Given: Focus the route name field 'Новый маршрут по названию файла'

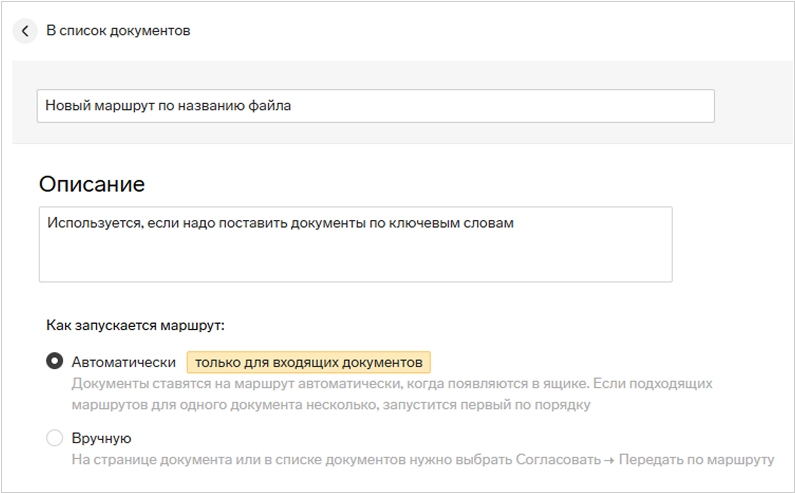Looking at the screenshot, I should 375,106.
